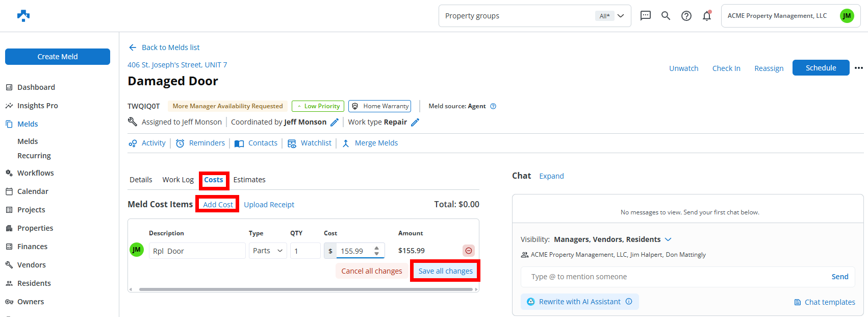Edit coordinator with pencil icon beside Jeff Monson

(335, 123)
